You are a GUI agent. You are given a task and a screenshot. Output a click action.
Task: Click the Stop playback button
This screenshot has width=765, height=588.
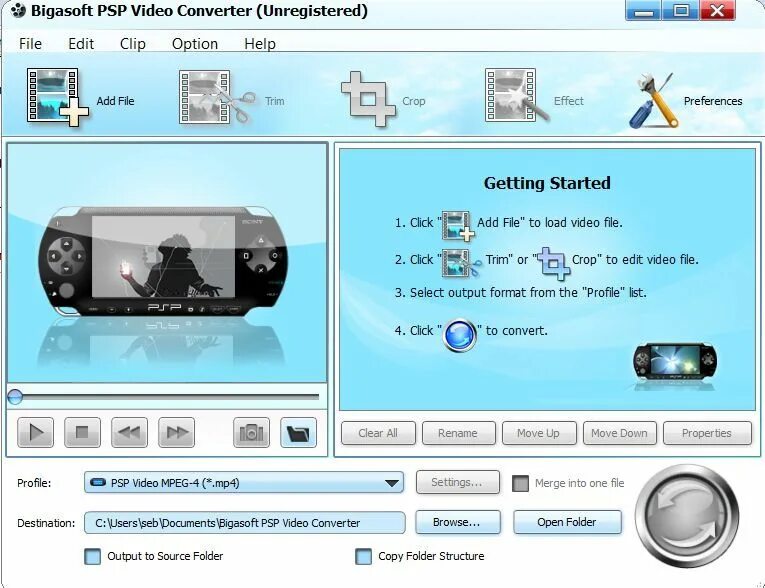coord(82,432)
